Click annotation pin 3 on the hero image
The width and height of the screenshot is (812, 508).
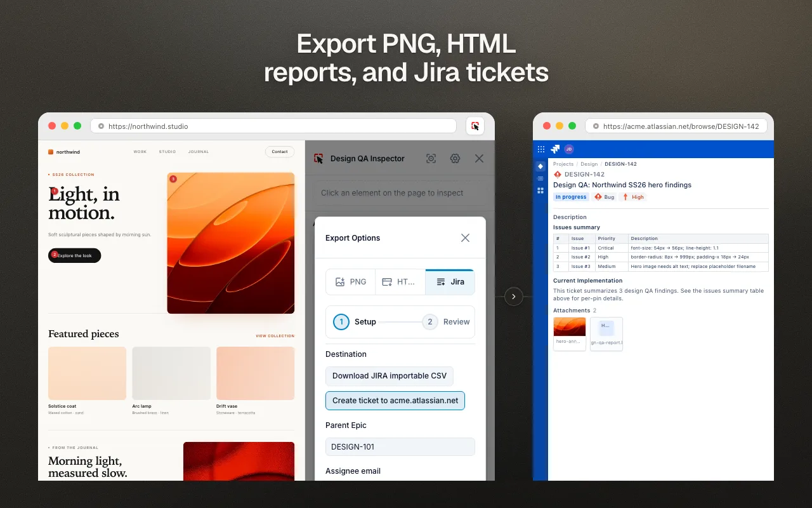173,179
